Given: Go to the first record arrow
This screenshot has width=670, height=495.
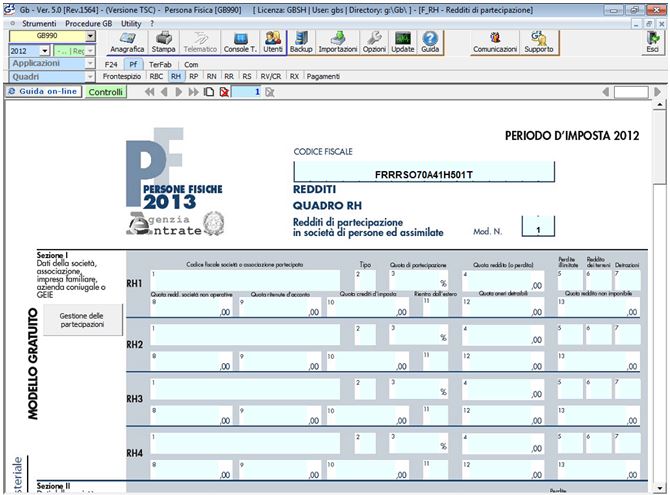Looking at the screenshot, I should tap(149, 92).
